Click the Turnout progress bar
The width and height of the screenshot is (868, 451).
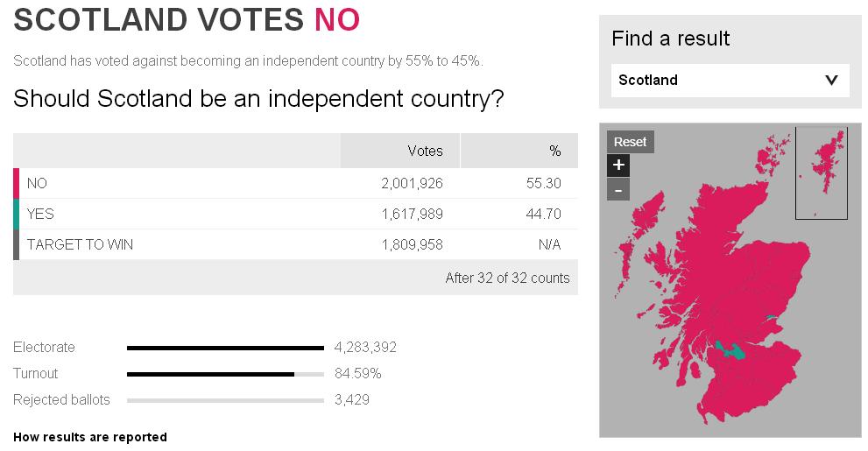point(225,374)
